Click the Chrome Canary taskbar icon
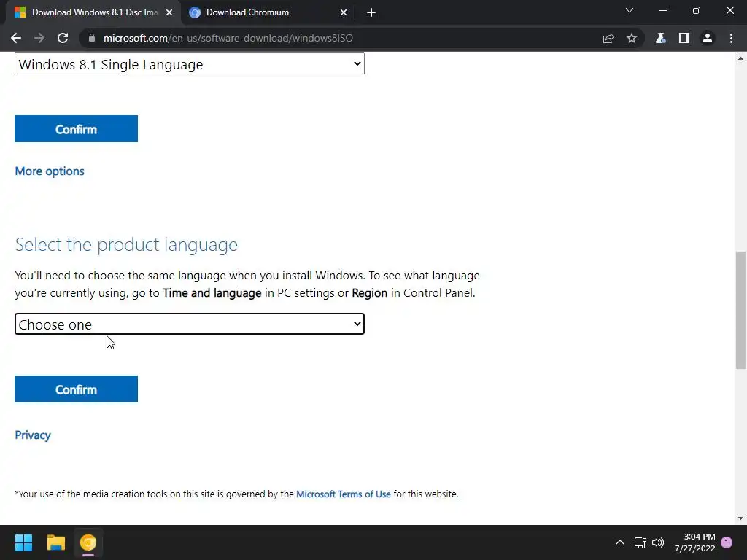 tap(88, 542)
